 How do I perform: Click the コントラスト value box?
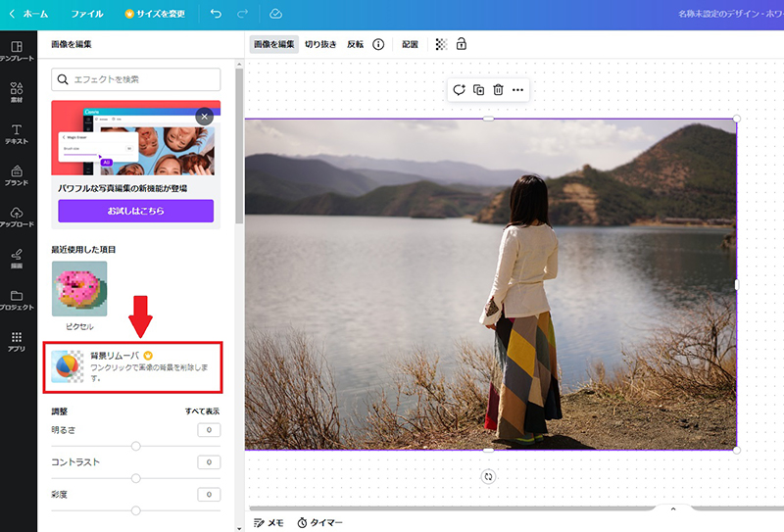209,462
